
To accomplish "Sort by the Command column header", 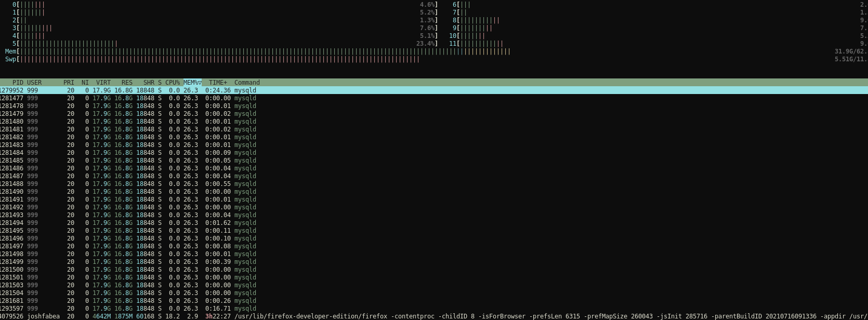I will 247,83.
